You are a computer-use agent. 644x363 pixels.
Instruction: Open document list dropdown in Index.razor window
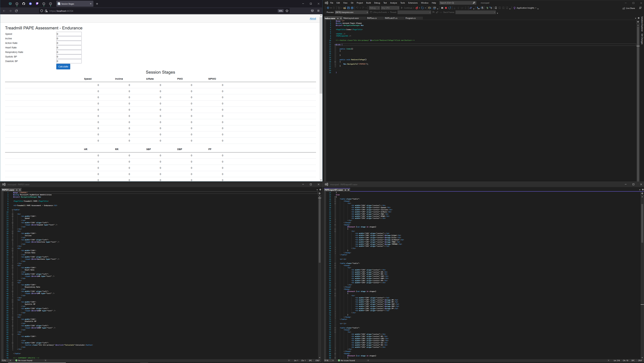635,18
